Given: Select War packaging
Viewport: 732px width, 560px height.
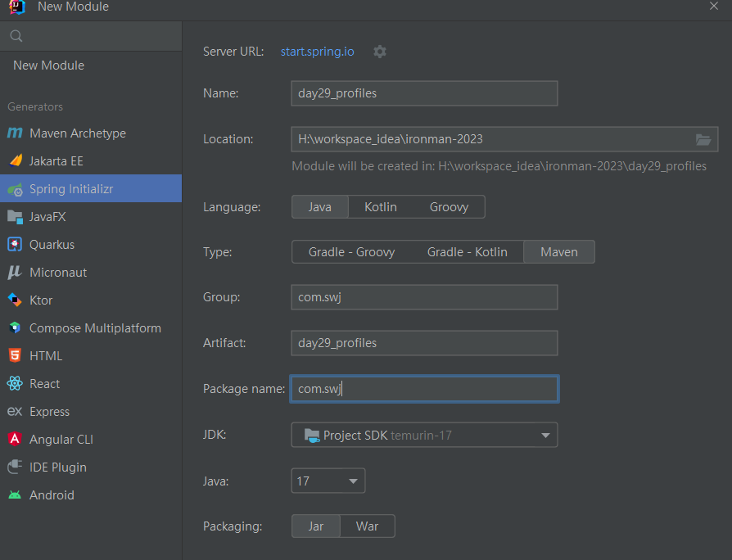Looking at the screenshot, I should coord(368,526).
